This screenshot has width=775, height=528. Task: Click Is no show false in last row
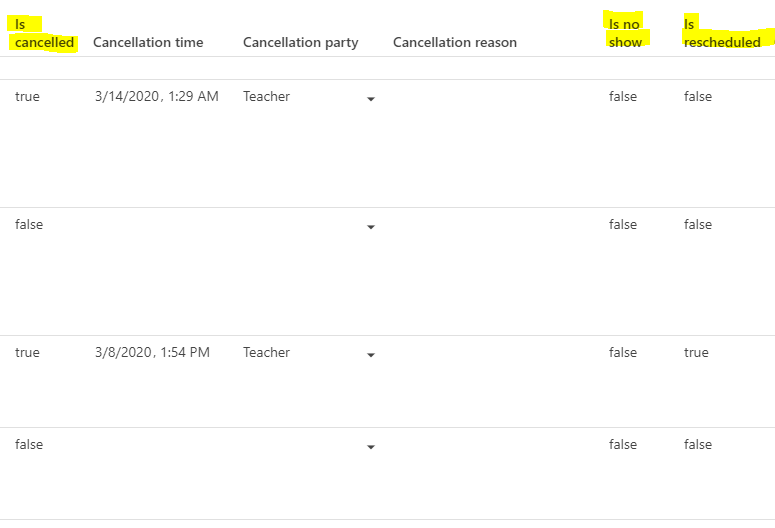(622, 445)
